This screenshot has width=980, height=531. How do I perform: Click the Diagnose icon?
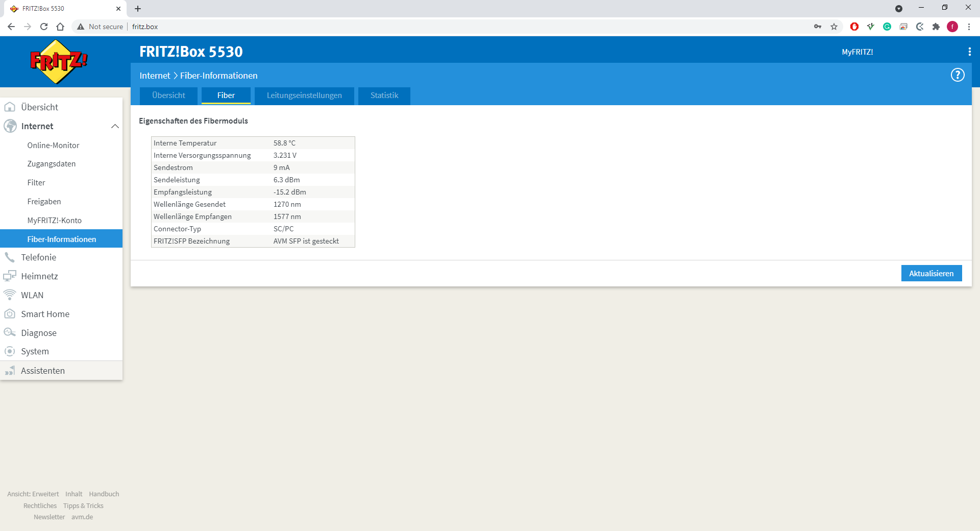(10, 332)
